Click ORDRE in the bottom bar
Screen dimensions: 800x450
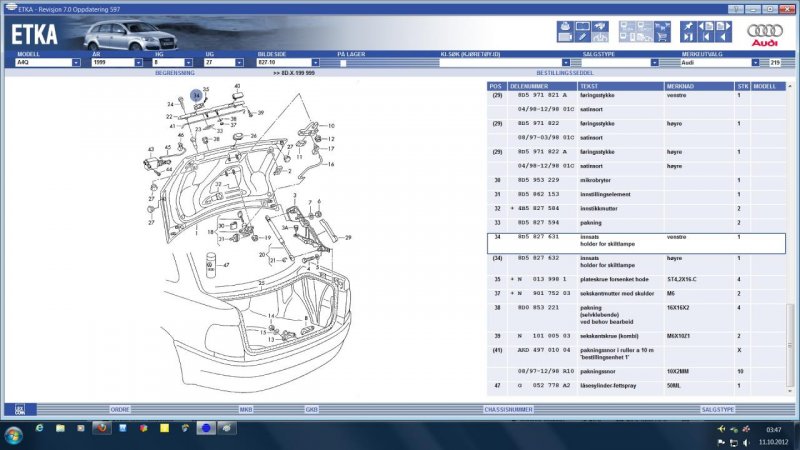pos(121,408)
